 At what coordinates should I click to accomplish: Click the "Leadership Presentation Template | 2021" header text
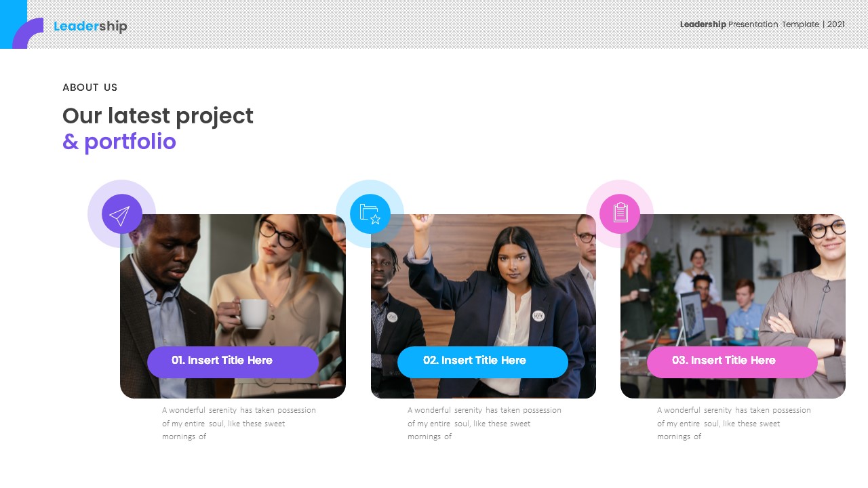[762, 24]
